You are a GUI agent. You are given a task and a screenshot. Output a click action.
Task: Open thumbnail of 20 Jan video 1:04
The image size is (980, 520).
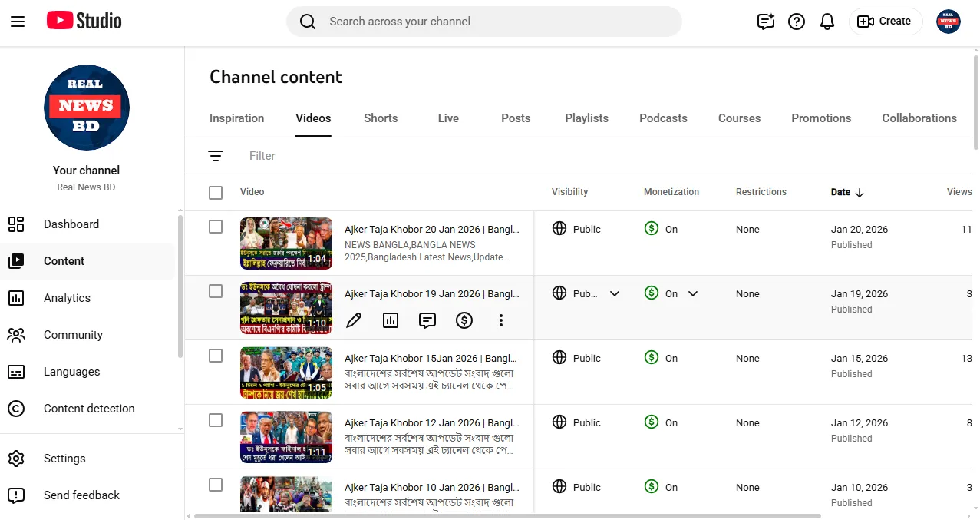coord(286,243)
